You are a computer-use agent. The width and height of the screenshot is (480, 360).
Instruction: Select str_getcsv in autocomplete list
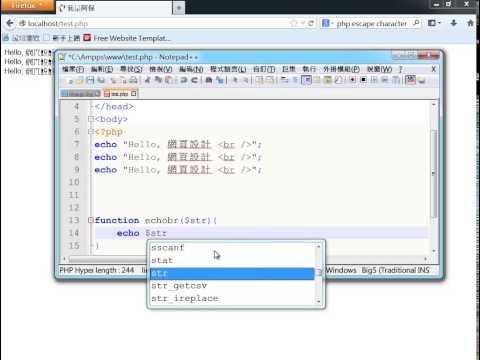232,286
